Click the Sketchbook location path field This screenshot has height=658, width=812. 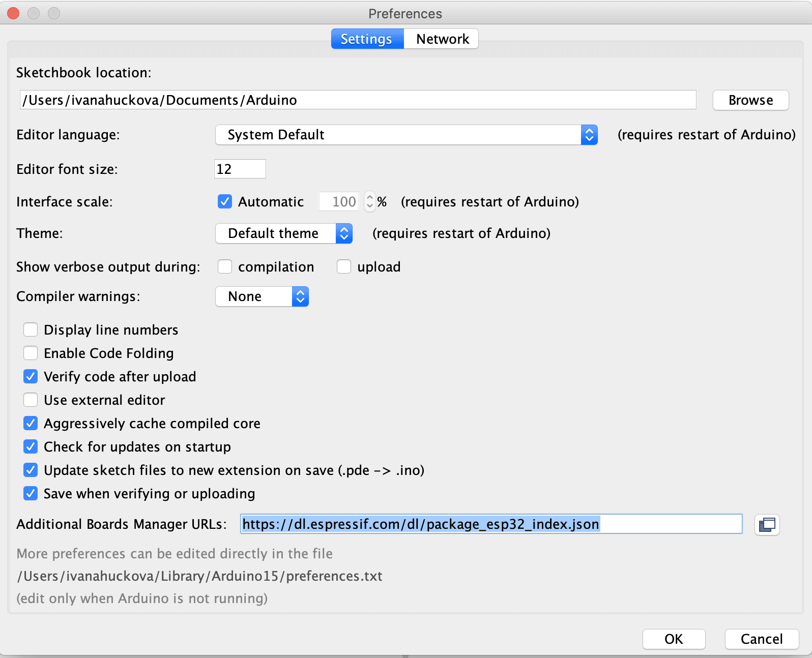click(x=358, y=100)
